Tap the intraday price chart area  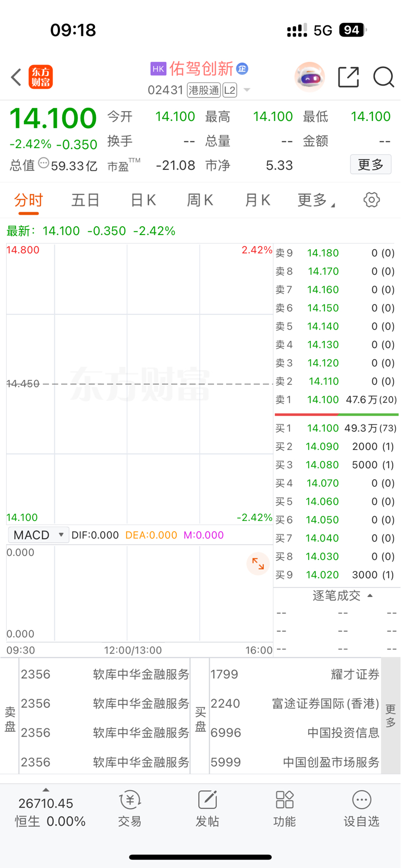click(140, 384)
